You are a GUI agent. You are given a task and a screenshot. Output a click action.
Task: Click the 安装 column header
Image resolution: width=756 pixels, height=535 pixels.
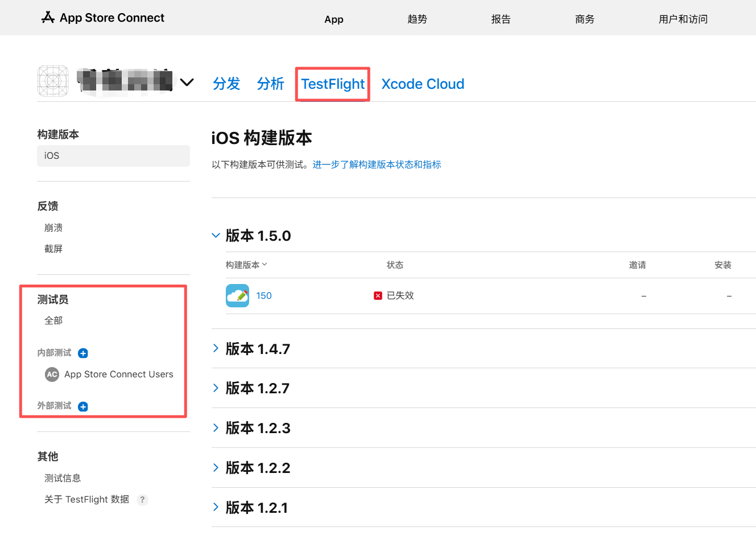point(723,265)
